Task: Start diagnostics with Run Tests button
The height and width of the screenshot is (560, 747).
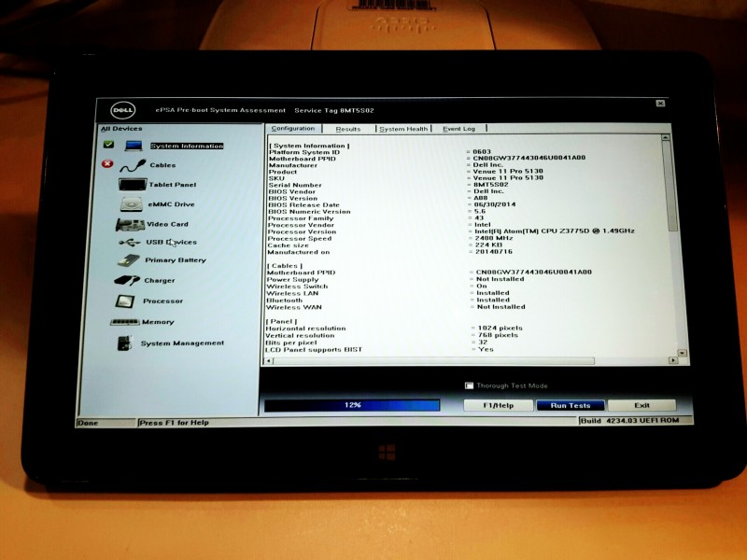Action: (x=571, y=405)
